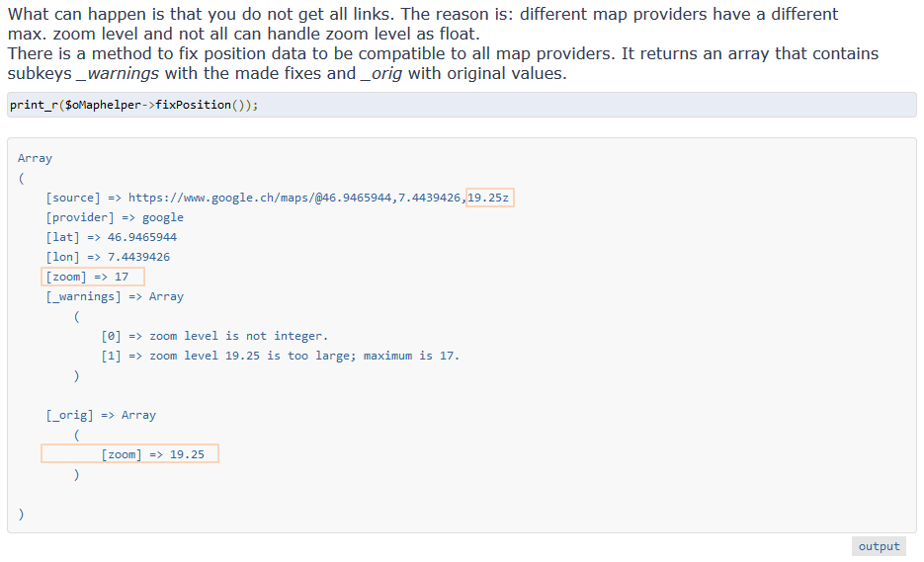Click $oMaphelper variable in code snippet
Image resolution: width=924 pixels, height=562 pixels.
click(x=103, y=105)
